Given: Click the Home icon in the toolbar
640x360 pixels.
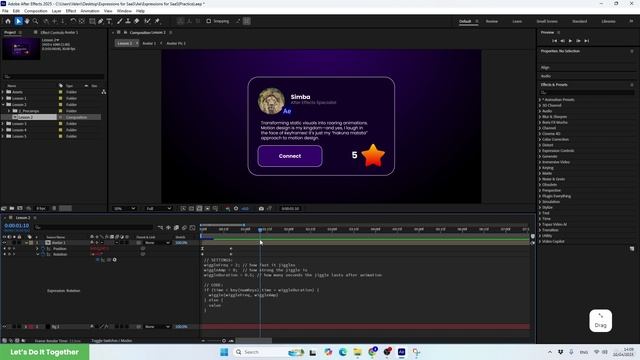Looking at the screenshot, I should pyautogui.click(x=8, y=21).
